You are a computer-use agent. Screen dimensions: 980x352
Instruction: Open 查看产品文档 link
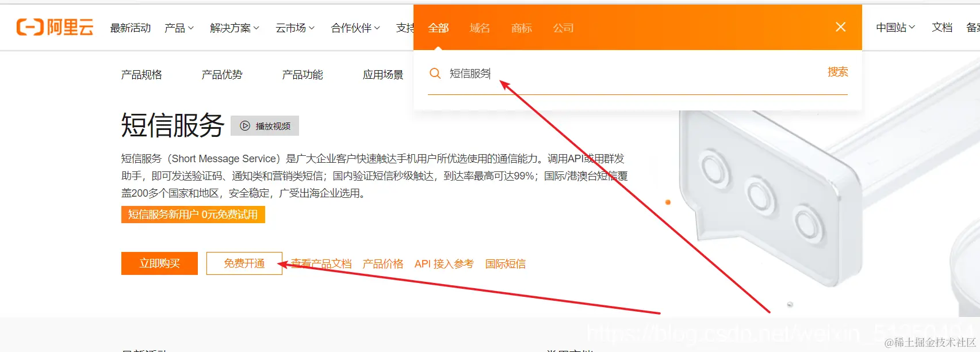pyautogui.click(x=321, y=263)
